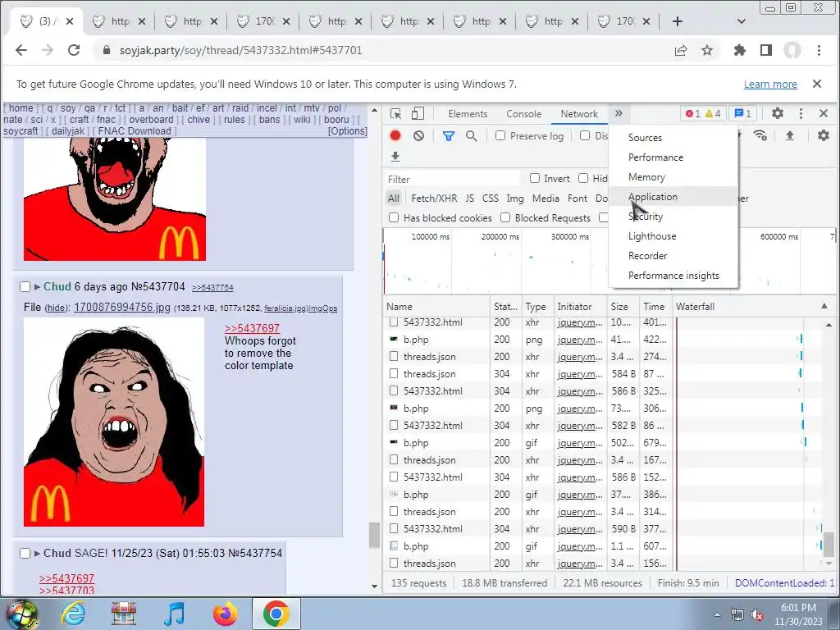Image resolution: width=840 pixels, height=630 pixels.
Task: Show hidden tray icons arrow
Action: [717, 615]
